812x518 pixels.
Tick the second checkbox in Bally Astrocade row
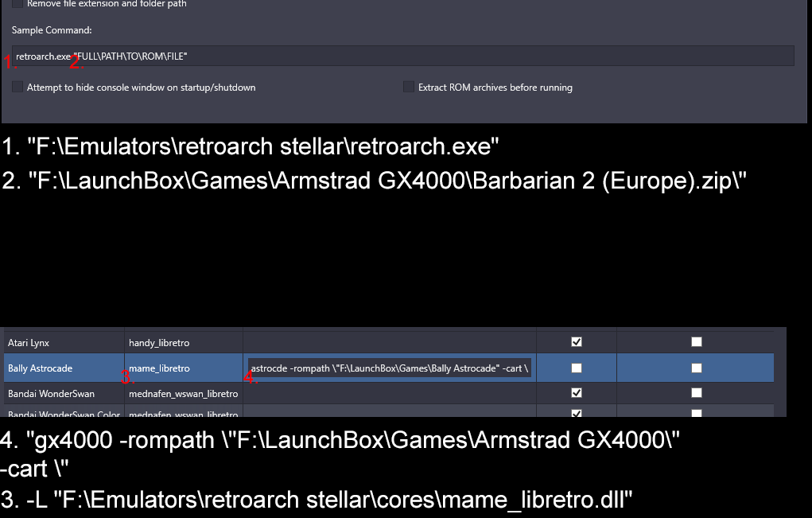tap(697, 368)
